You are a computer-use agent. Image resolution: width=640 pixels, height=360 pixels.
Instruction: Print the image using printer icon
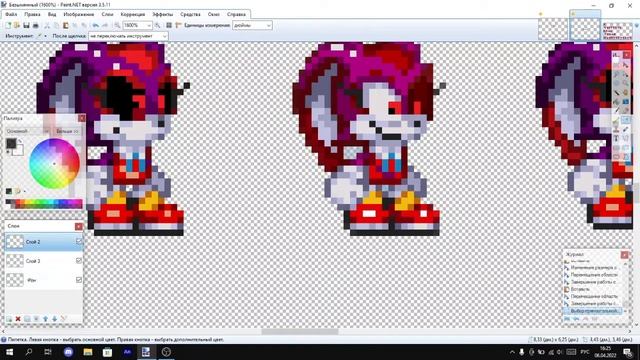click(36, 25)
